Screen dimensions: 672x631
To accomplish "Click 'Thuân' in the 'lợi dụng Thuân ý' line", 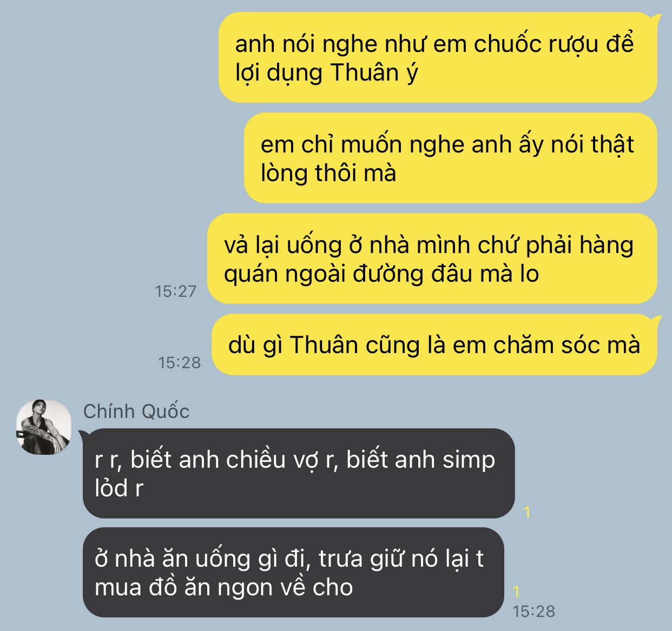I will click(x=365, y=72).
